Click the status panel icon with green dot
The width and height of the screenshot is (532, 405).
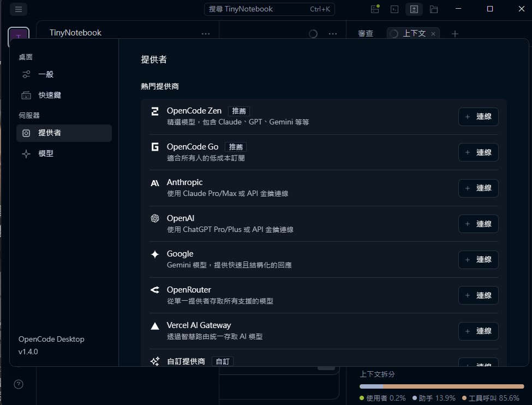[x=375, y=9]
